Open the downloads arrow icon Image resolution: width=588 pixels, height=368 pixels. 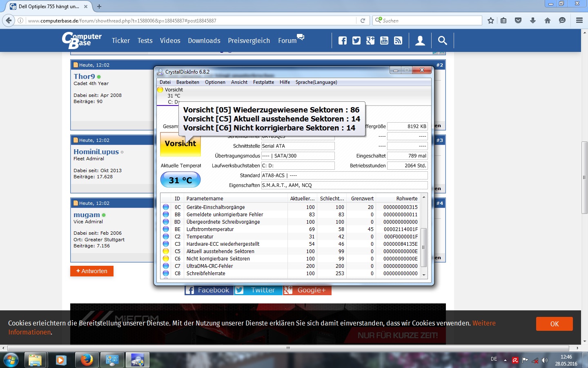tap(533, 20)
